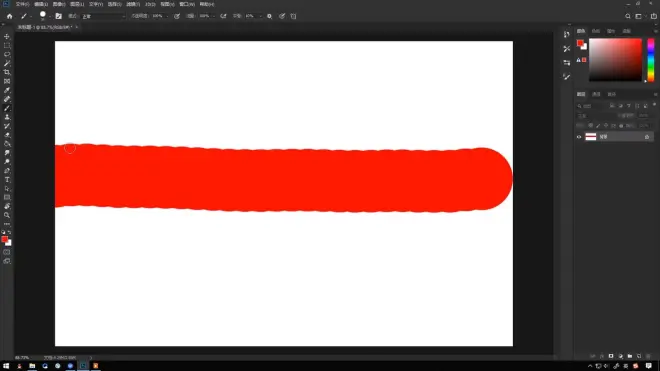
Task: Select the Hand tool
Action: tap(7, 206)
